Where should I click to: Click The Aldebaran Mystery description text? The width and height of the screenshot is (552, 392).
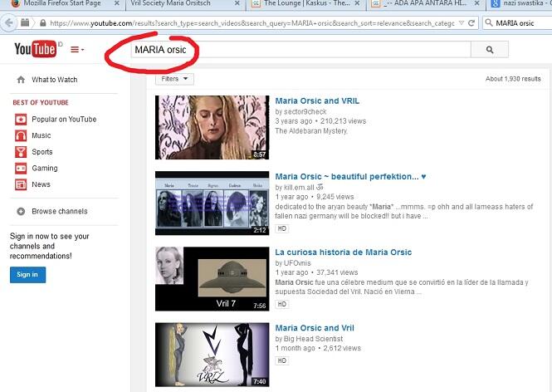point(311,131)
